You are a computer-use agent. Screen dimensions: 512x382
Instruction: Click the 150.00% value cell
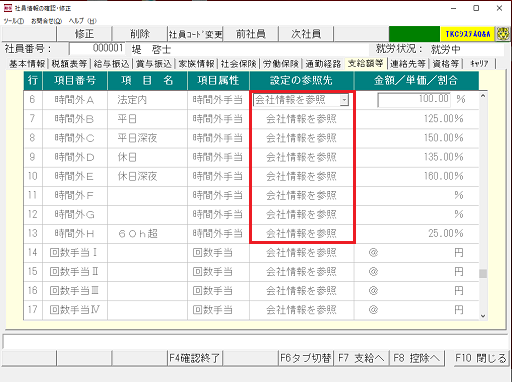coord(417,138)
